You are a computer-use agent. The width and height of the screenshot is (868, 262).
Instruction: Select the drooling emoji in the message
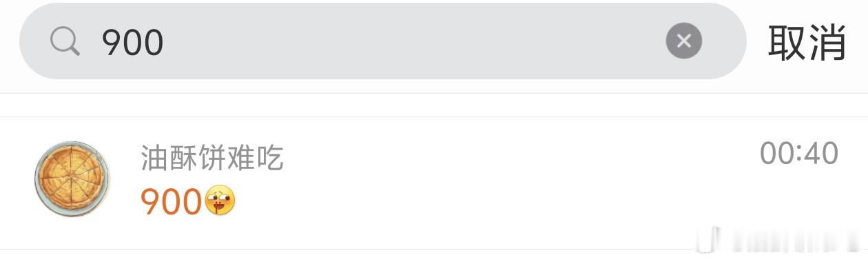(x=220, y=201)
